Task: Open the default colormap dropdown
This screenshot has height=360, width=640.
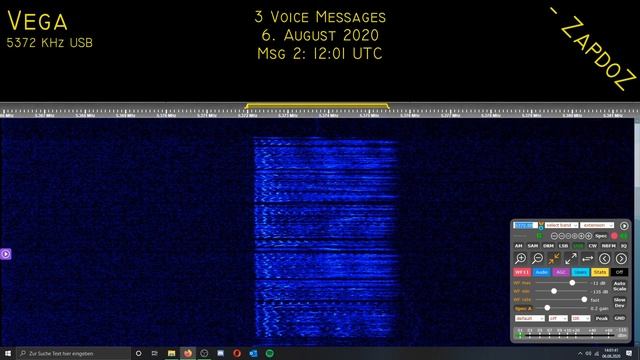Action: (x=530, y=318)
